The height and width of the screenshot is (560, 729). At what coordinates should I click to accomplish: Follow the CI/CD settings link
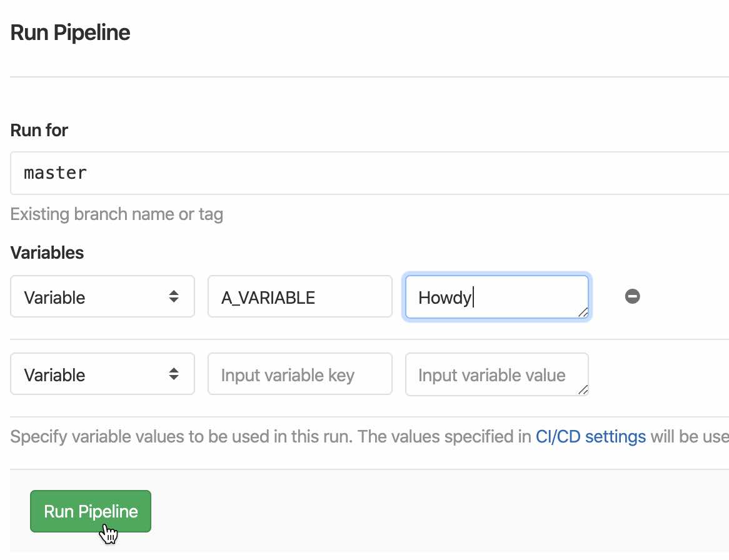tap(590, 436)
